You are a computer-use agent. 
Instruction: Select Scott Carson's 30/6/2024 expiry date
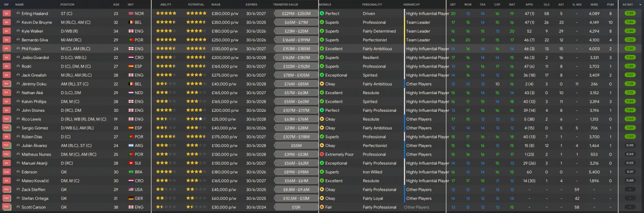pos(256,207)
